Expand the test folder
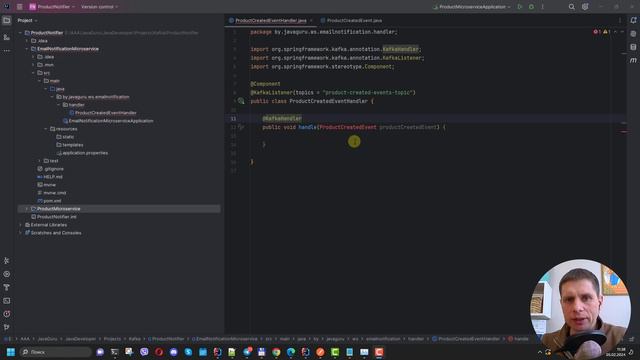The width and height of the screenshot is (640, 360). 40,161
